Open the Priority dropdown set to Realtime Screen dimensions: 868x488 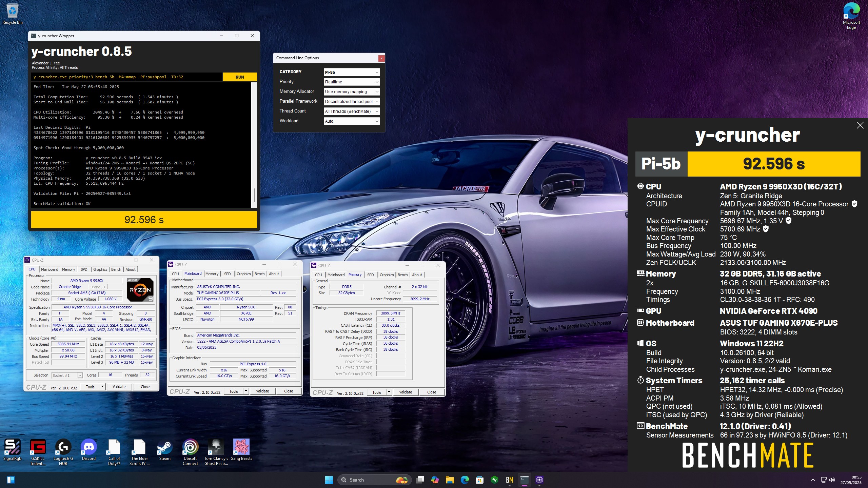click(352, 82)
